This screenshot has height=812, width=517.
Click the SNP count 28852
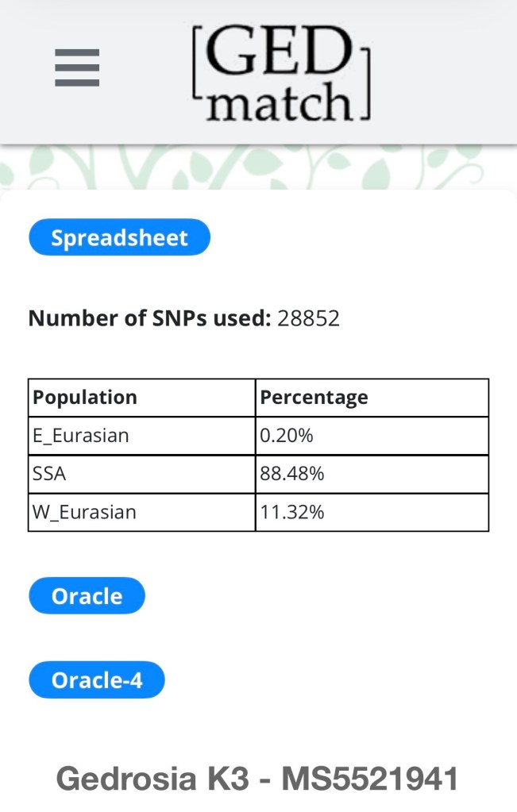(x=309, y=318)
